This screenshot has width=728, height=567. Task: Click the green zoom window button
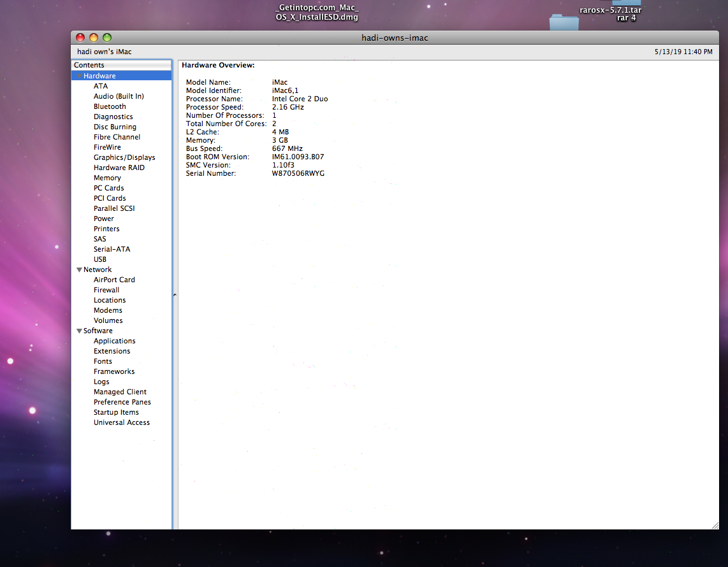107,38
